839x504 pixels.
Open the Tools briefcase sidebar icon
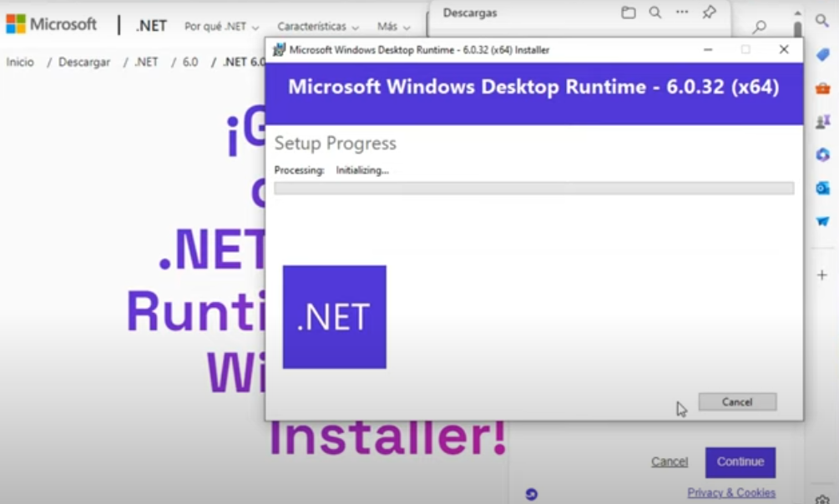pos(822,88)
